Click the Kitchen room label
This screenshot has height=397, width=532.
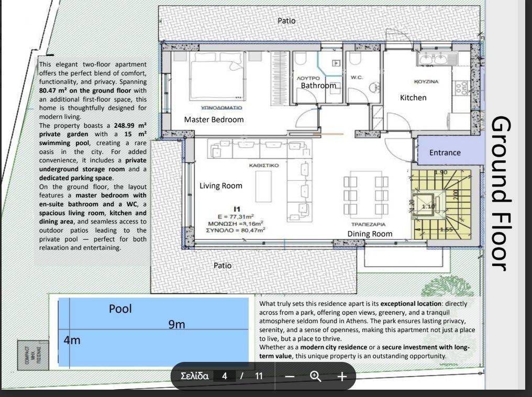point(413,97)
